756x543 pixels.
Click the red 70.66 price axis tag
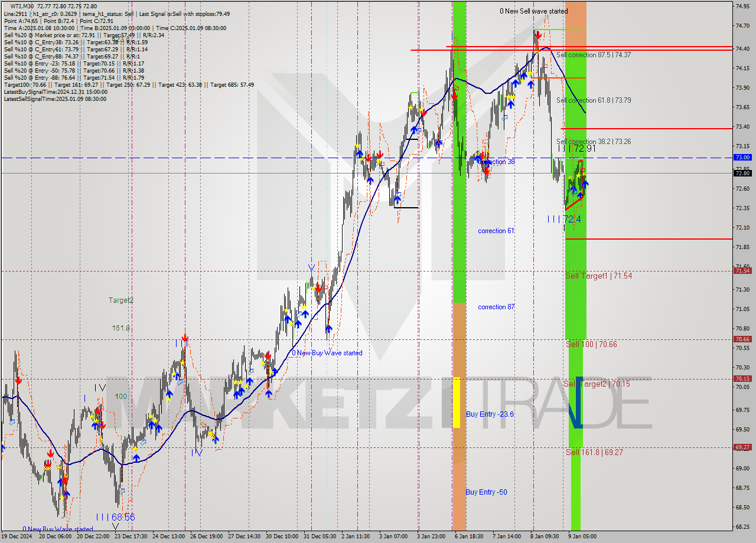click(742, 339)
